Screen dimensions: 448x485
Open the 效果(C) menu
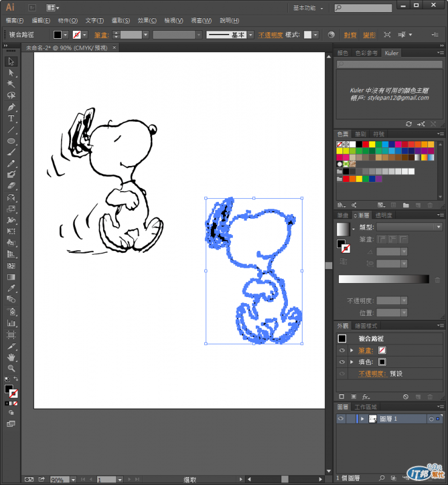(x=147, y=21)
